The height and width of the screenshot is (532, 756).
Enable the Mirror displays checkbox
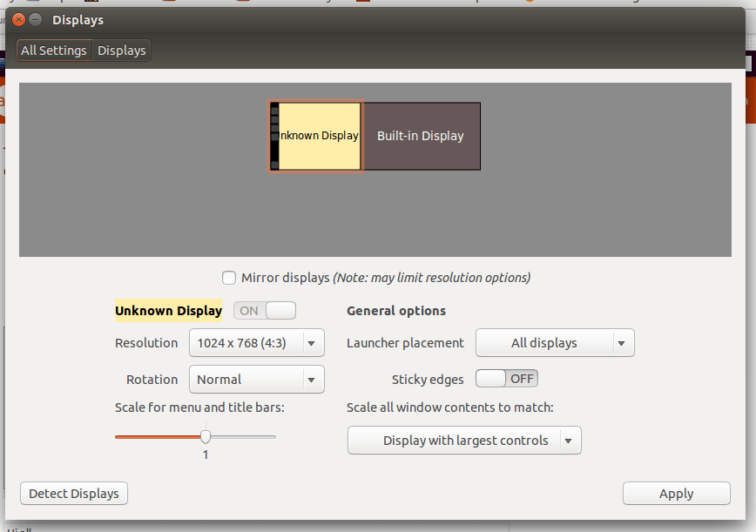point(229,278)
